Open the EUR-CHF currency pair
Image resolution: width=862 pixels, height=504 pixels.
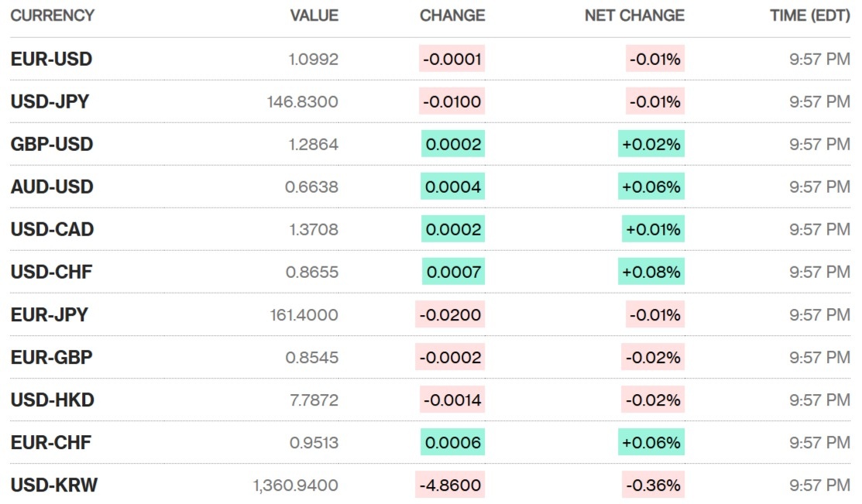click(x=50, y=443)
